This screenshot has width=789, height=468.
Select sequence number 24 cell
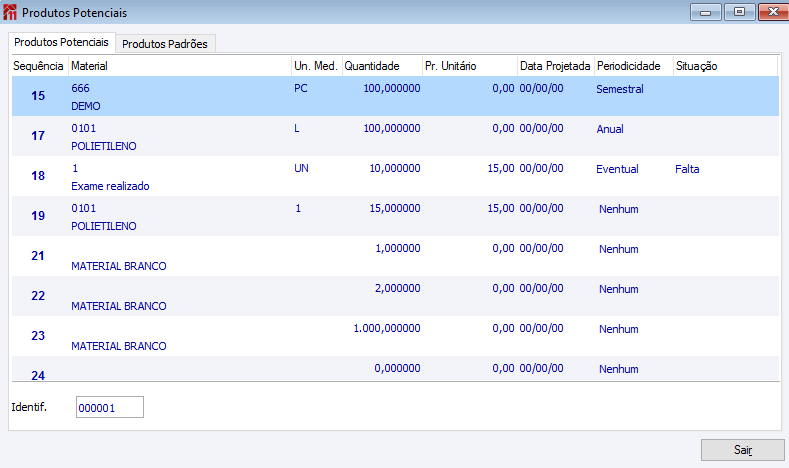(38, 375)
